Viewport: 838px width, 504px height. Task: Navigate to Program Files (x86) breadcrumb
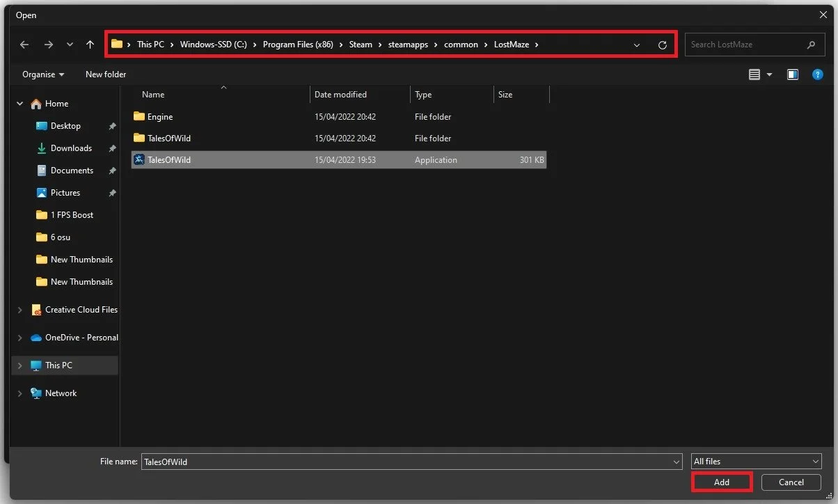click(298, 45)
